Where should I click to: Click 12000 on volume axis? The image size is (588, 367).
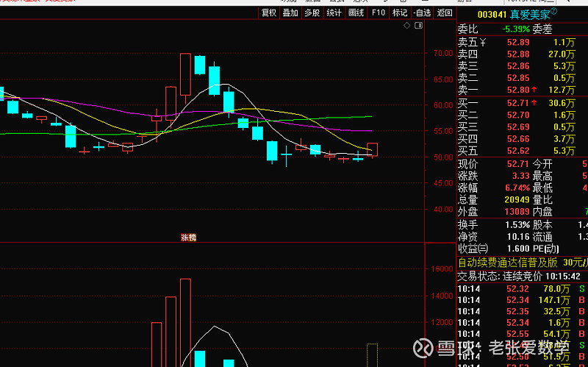click(442, 322)
